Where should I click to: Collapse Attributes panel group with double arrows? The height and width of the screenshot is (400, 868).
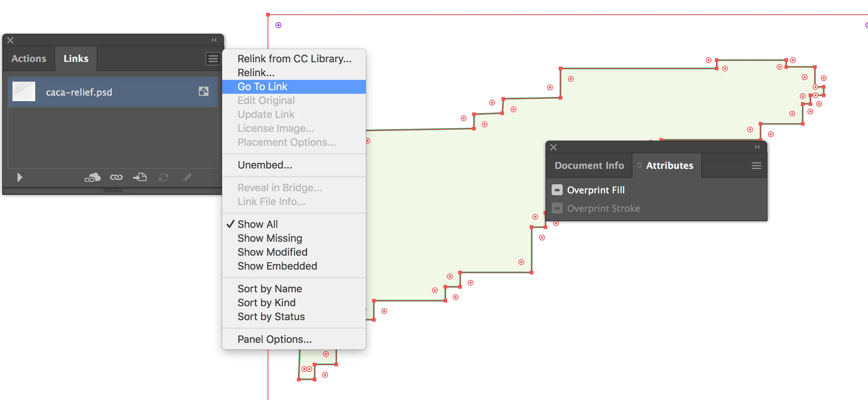[x=757, y=147]
